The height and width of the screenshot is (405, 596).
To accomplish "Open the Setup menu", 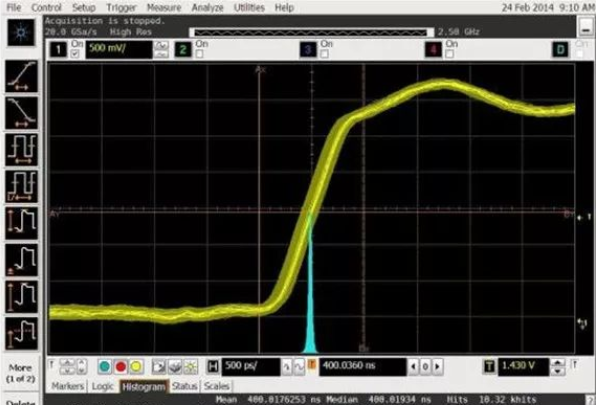I will (x=84, y=8).
